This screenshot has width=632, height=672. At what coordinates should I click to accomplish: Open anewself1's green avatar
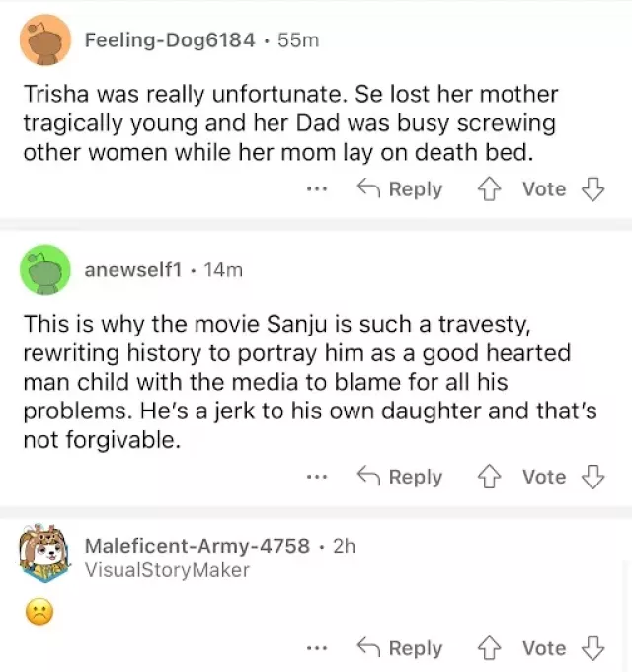45,270
